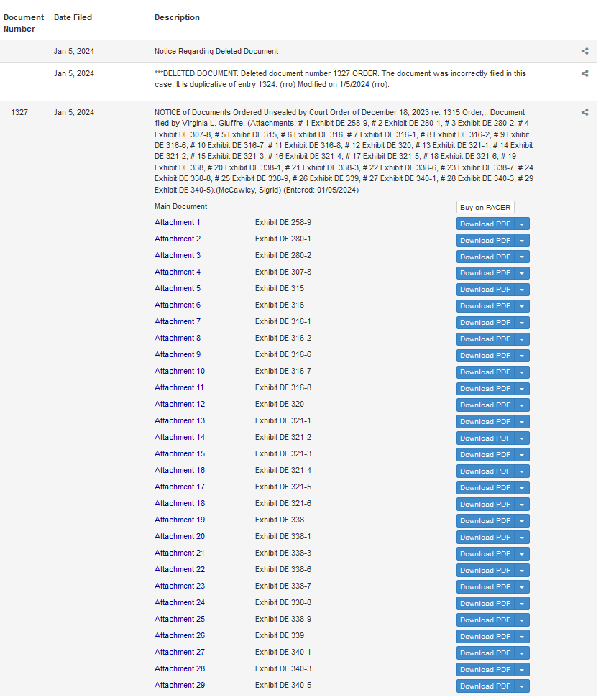Viewport: 606px width, 700px height.
Task: Click the Description column header
Action: pos(177,17)
